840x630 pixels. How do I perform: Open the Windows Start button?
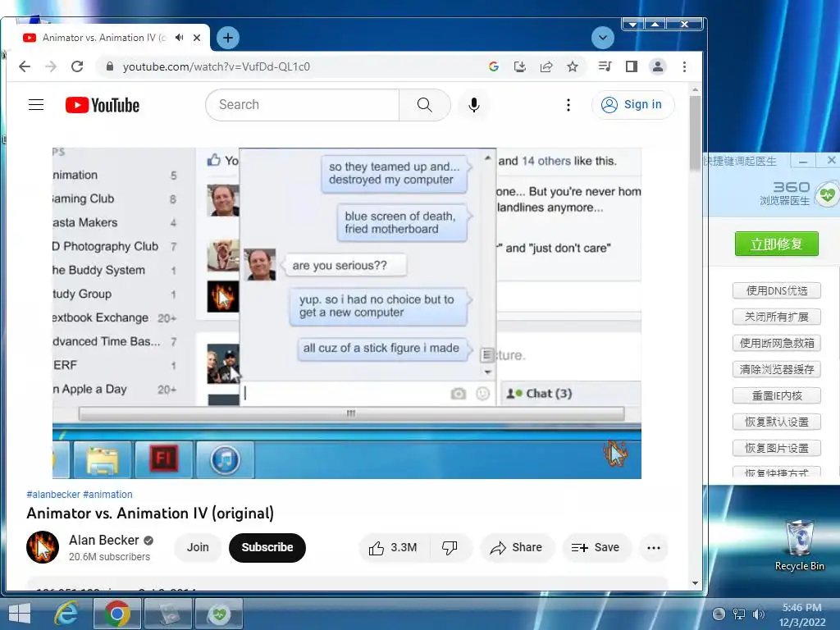click(x=21, y=614)
